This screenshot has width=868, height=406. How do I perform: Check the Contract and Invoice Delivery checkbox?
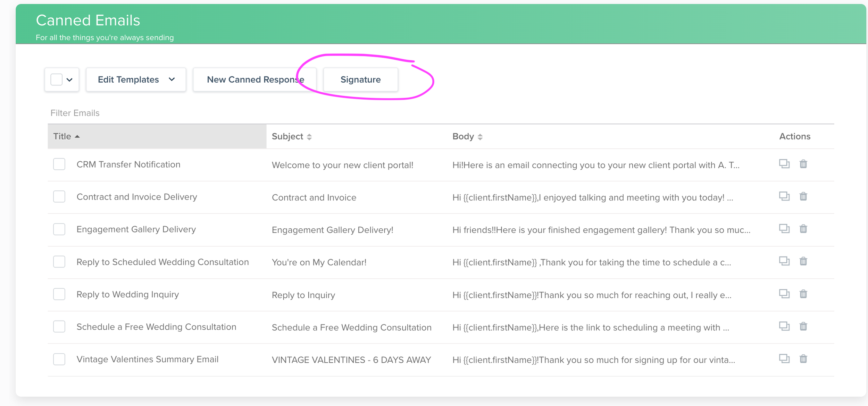(59, 196)
